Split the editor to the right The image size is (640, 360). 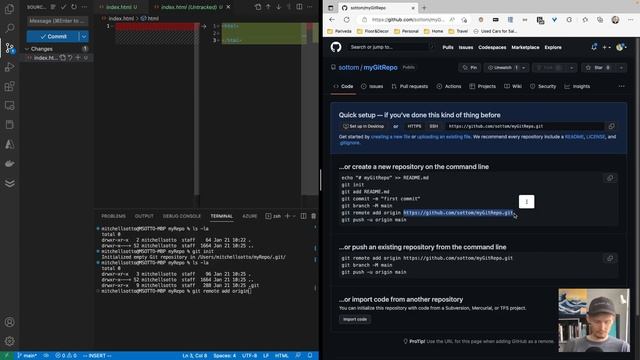[299, 7]
